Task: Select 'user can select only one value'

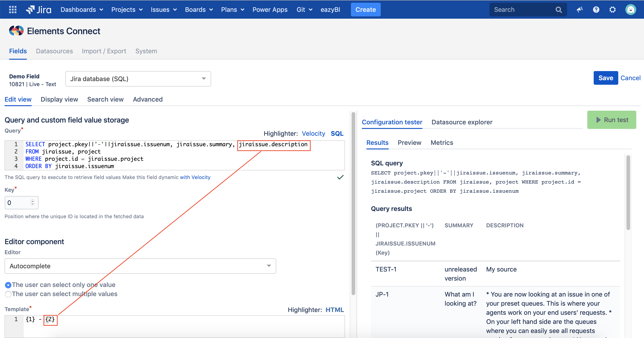Action: (8, 285)
